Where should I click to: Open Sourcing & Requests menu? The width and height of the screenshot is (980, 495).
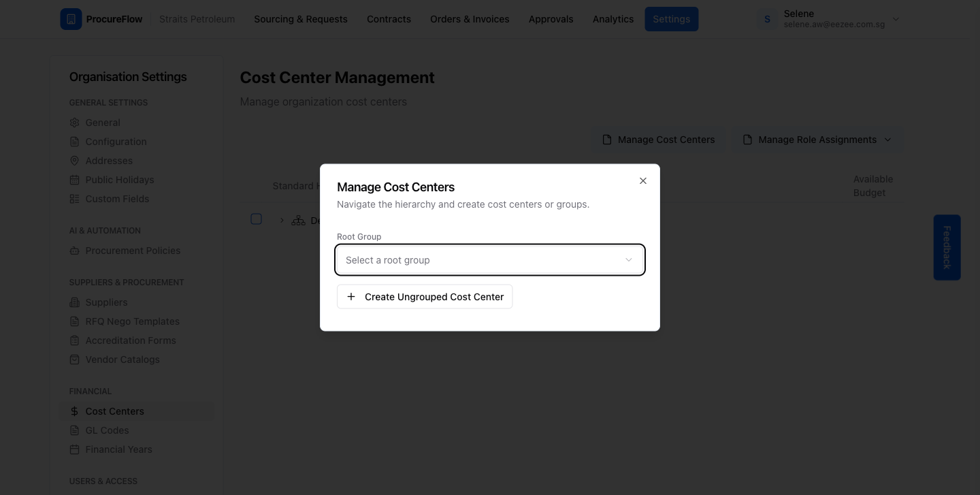[x=301, y=19]
